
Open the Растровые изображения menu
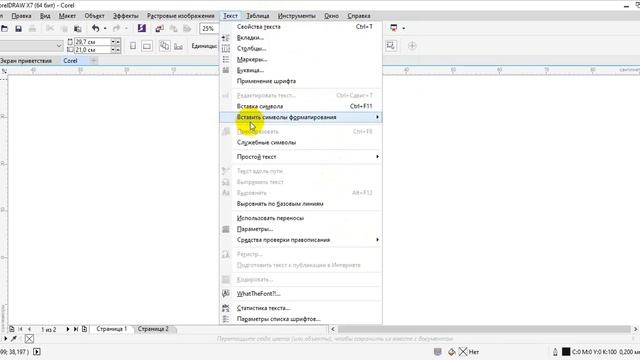(x=181, y=16)
